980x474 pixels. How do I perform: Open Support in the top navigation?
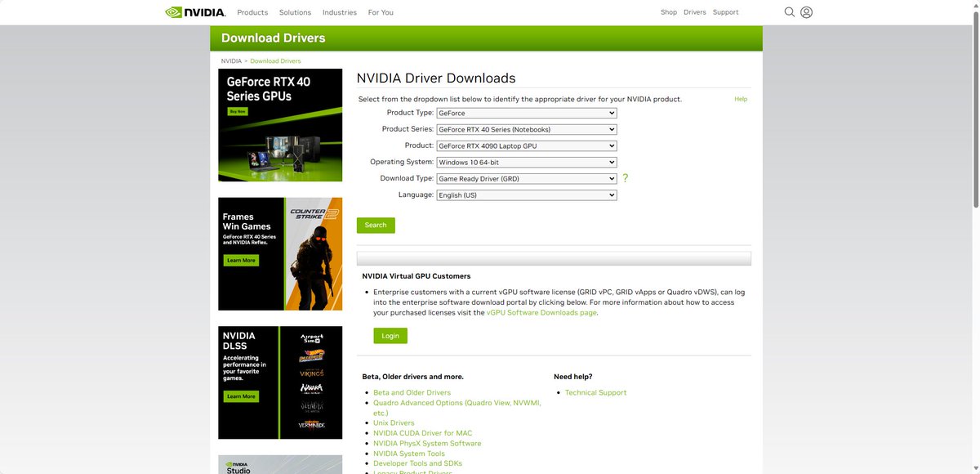[x=725, y=12]
